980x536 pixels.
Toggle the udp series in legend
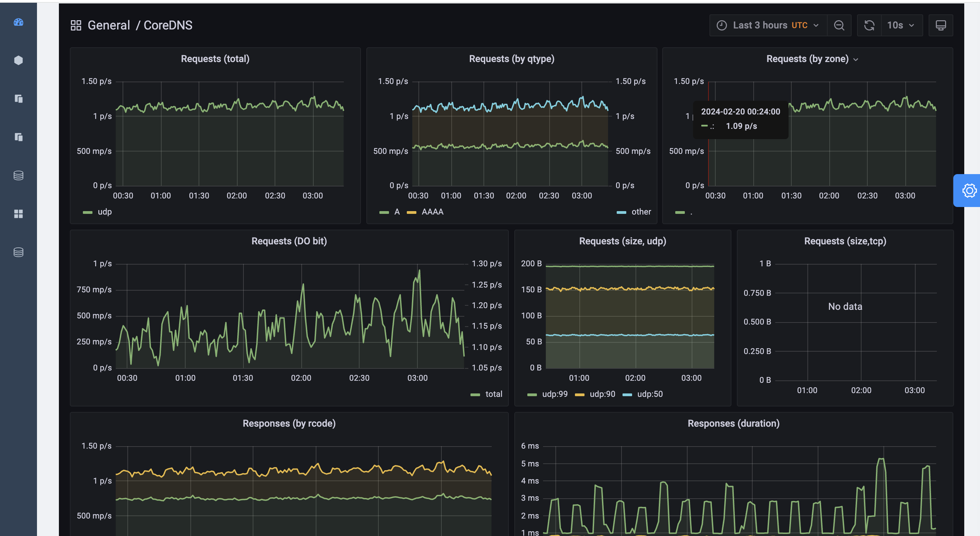(104, 212)
